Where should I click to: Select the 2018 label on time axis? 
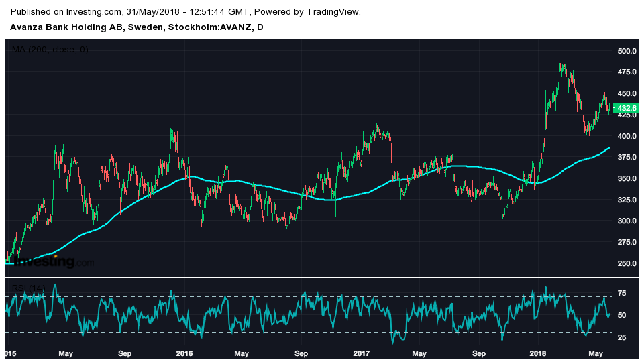point(538,353)
